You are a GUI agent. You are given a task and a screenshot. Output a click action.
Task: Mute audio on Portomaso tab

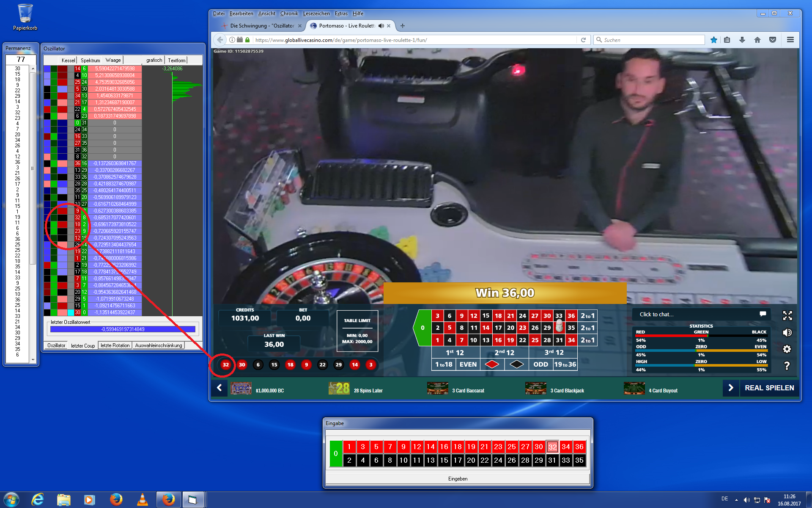(381, 26)
